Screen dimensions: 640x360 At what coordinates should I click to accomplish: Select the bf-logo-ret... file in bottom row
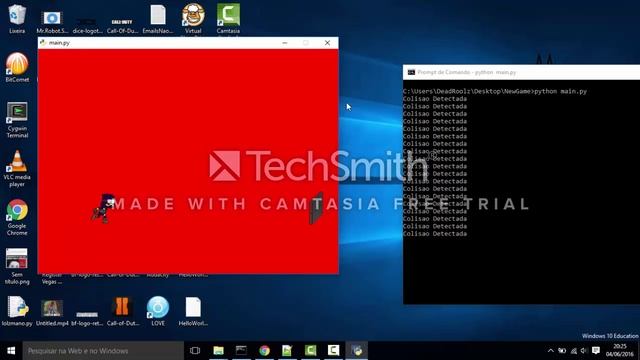point(87,318)
